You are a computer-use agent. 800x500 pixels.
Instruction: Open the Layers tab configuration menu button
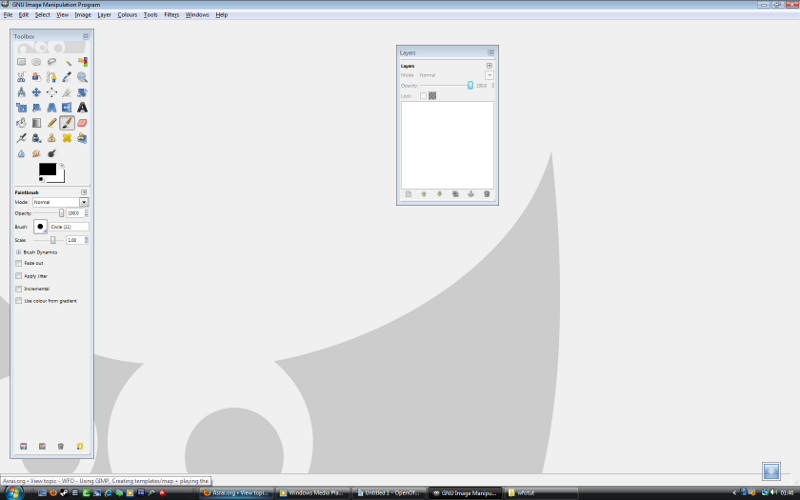[x=489, y=66]
